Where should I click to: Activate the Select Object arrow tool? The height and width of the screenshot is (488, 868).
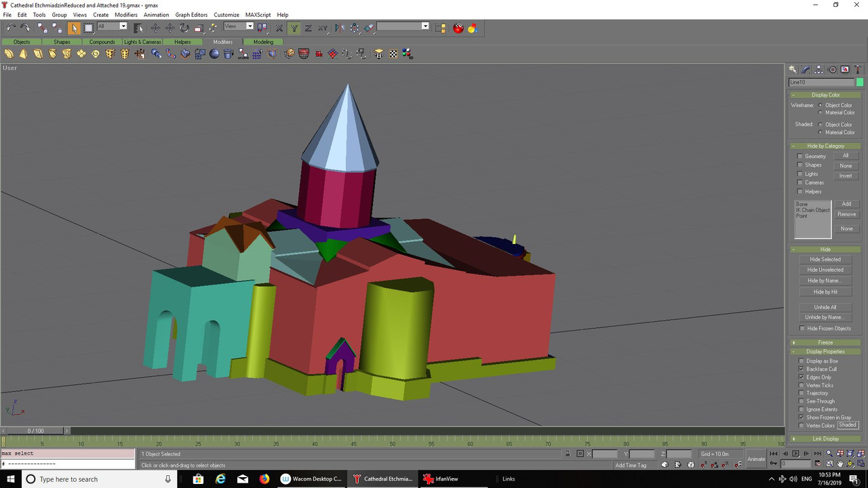pyautogui.click(x=74, y=28)
